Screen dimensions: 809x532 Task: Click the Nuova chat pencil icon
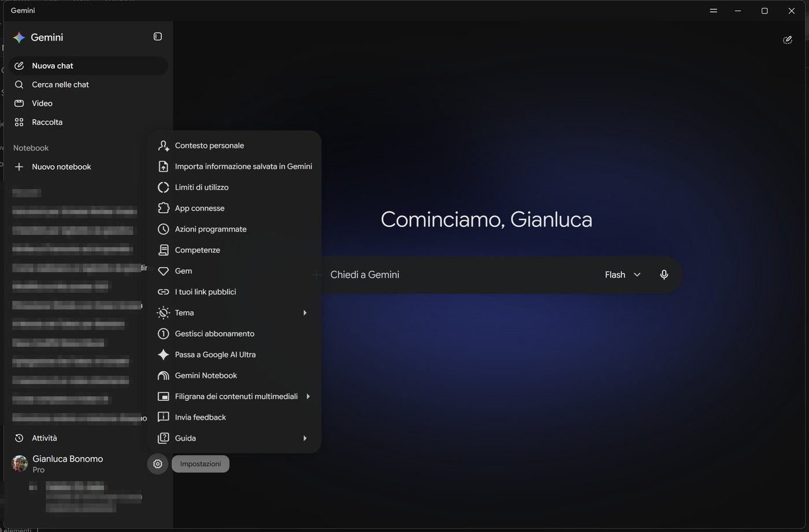(x=19, y=66)
